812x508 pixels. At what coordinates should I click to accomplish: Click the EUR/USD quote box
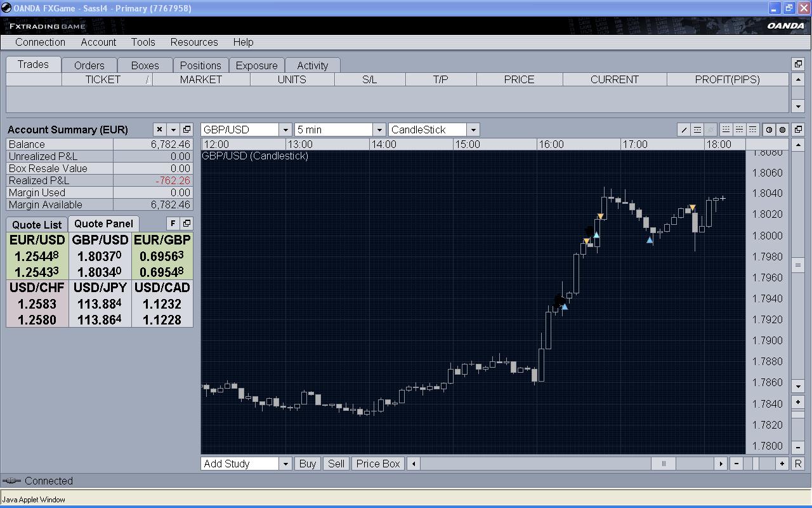click(37, 256)
